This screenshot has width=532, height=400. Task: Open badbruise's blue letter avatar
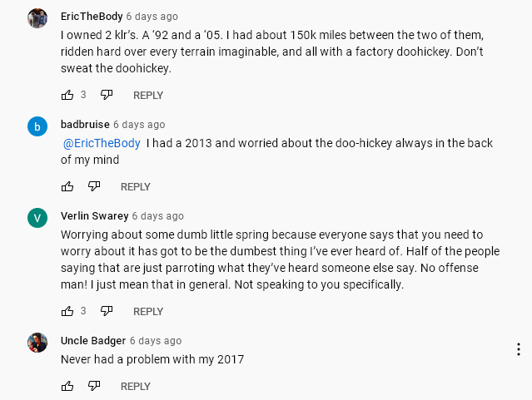coord(37,126)
